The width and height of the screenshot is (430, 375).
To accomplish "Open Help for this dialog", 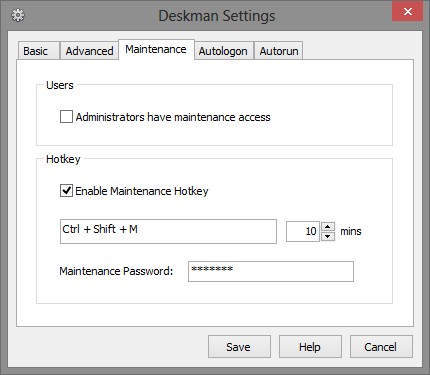I will 310,347.
